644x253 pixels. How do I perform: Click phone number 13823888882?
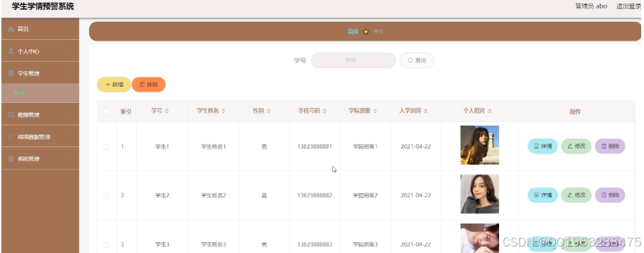315,196
